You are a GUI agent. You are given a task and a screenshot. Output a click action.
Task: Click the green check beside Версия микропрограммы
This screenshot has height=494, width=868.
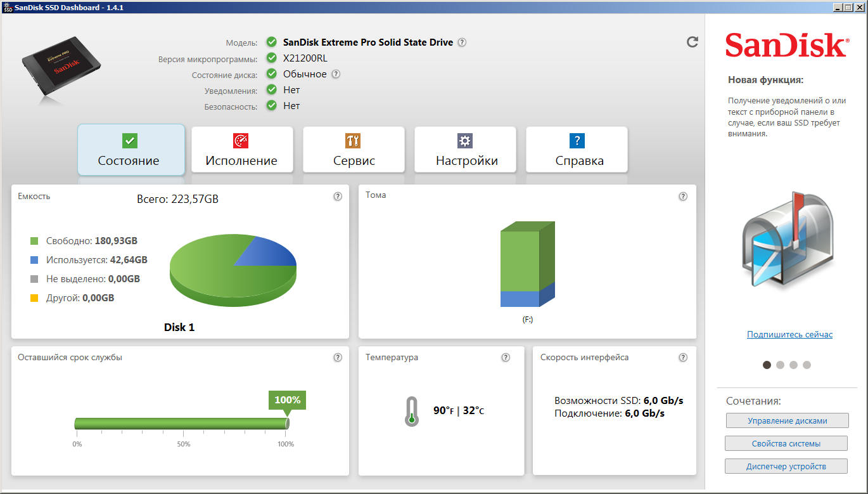pos(272,58)
